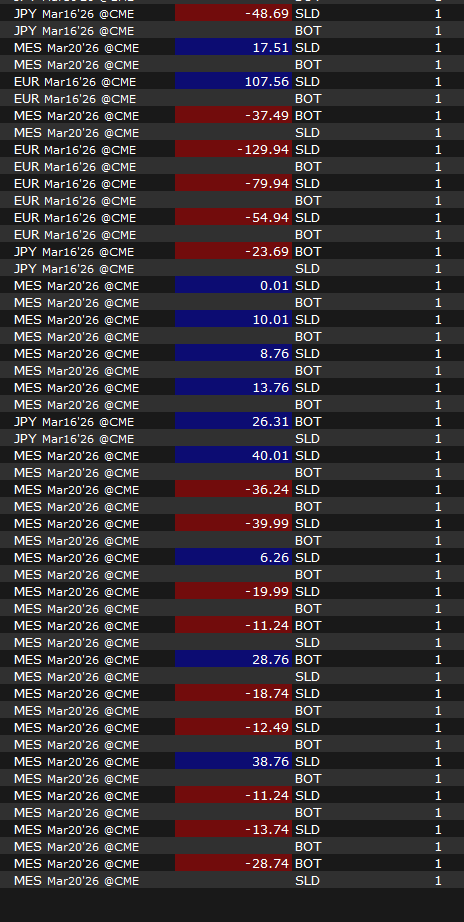Screen dimensions: 464x922
Task: Select MES Mar20'26 contract in -28.74 row
Action: (76, 864)
